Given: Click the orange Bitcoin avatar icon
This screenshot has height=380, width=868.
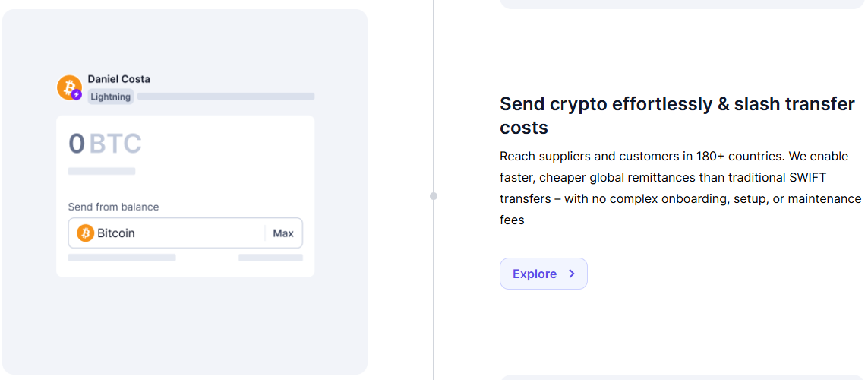Looking at the screenshot, I should (x=68, y=86).
